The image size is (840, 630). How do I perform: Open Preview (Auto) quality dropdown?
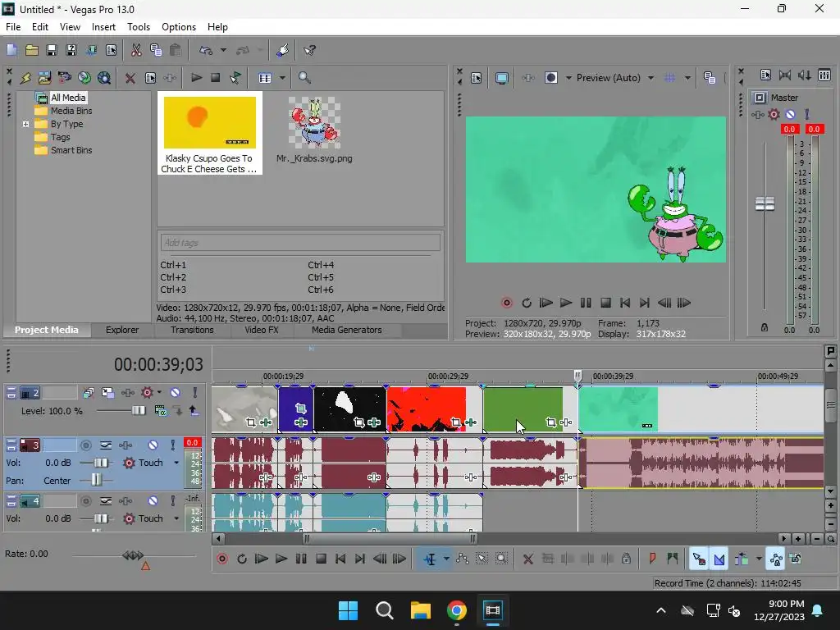click(651, 78)
